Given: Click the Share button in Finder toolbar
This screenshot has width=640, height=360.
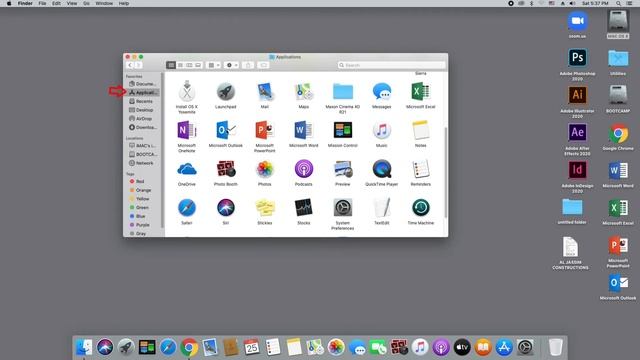Looking at the screenshot, I should 248,65.
